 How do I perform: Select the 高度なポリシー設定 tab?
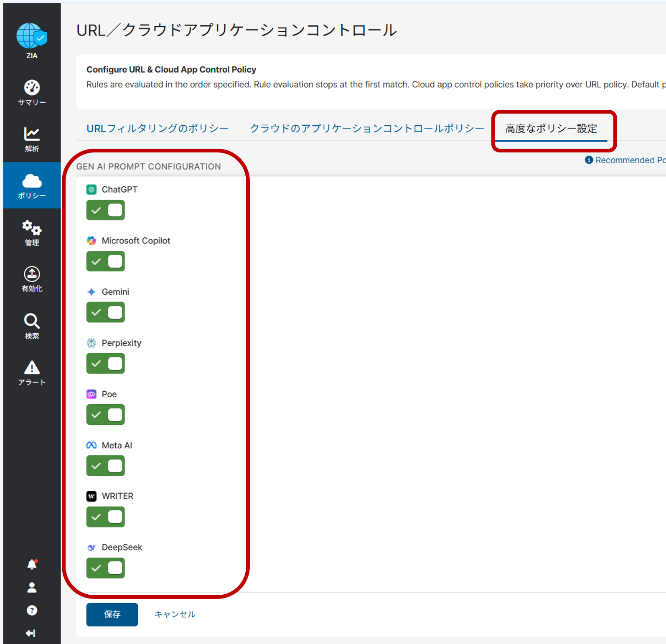[551, 129]
